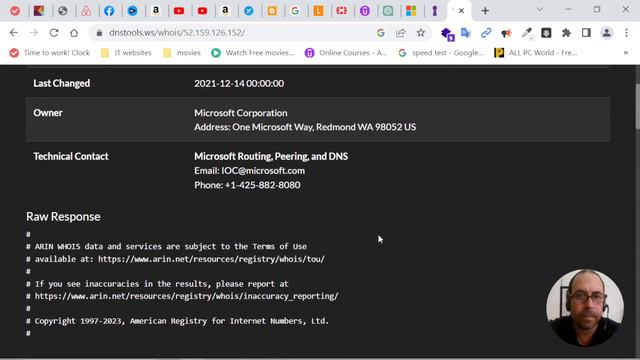Image resolution: width=640 pixels, height=360 pixels.
Task: Switch to the Airbnb tab
Action: 86,11
